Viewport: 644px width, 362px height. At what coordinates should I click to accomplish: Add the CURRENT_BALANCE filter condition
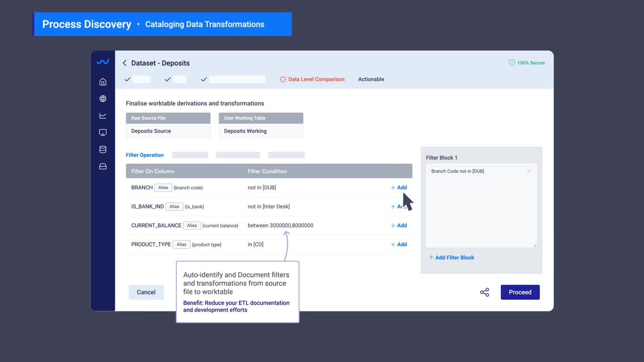tap(398, 226)
